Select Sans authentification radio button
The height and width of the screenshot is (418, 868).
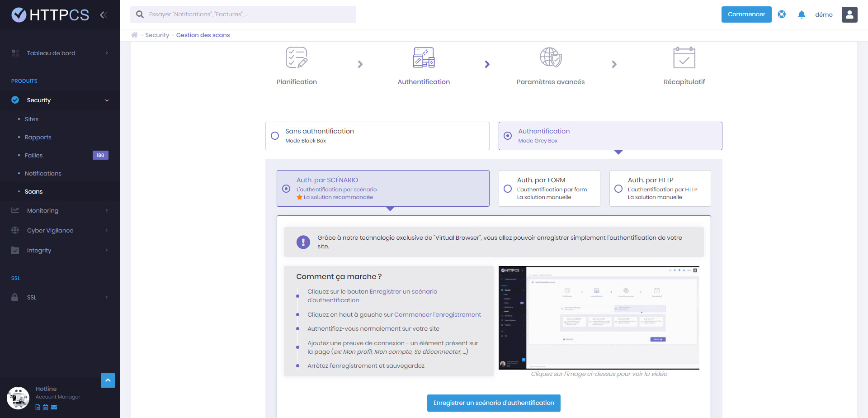coord(275,136)
